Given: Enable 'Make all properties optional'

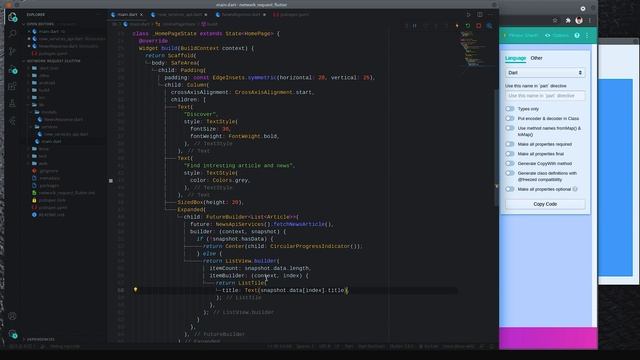Looking at the screenshot, I should [x=510, y=189].
